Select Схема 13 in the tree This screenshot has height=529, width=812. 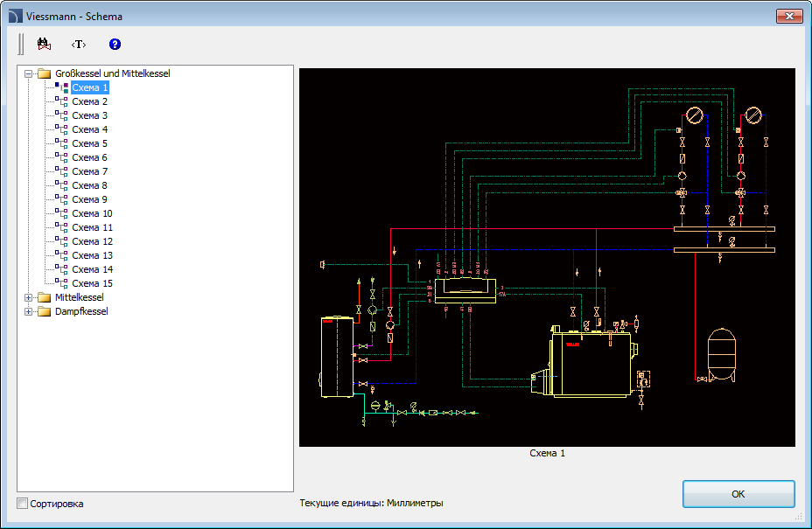(x=92, y=255)
